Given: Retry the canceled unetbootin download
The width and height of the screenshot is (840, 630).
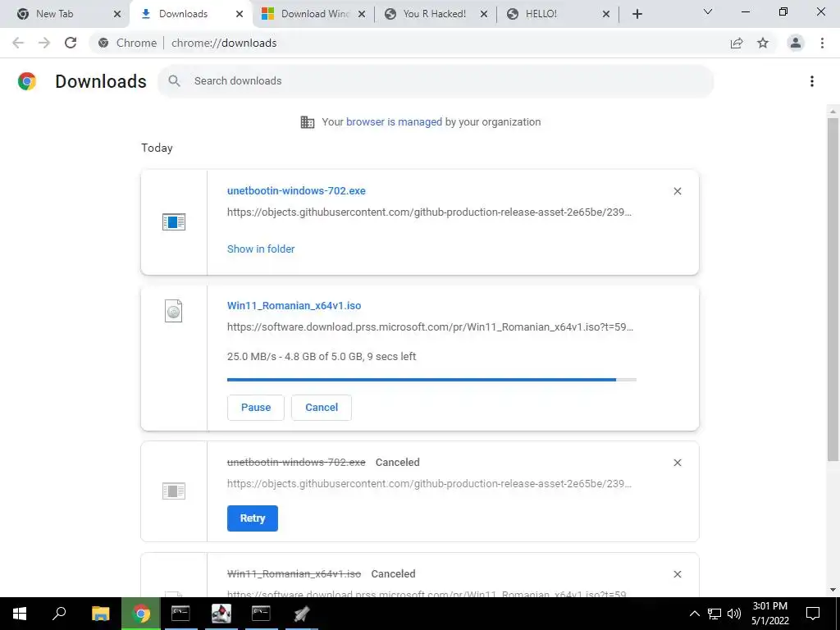Looking at the screenshot, I should point(253,518).
